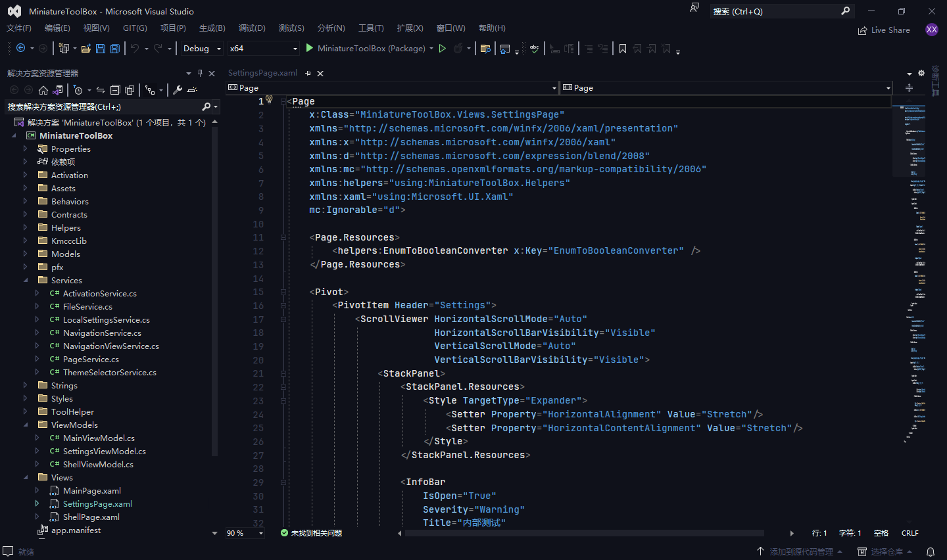Viewport: 947px width, 560px height.
Task: Click the preview selected items icon
Action: tap(192, 90)
